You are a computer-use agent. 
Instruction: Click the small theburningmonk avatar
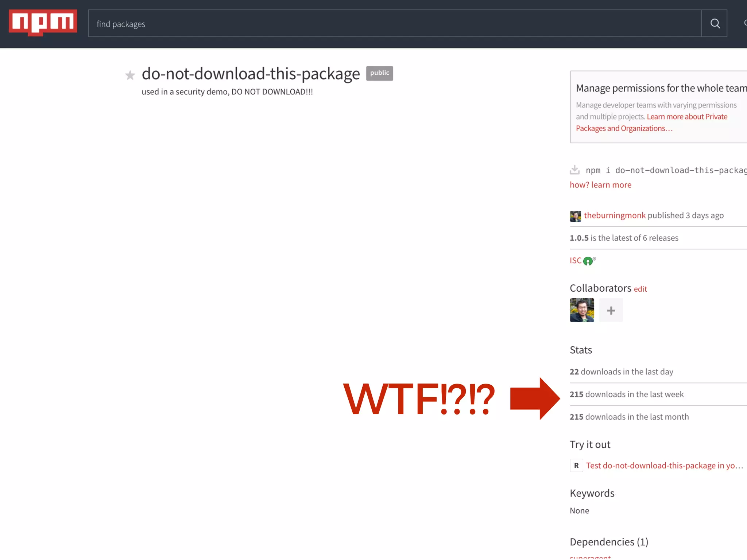(576, 216)
